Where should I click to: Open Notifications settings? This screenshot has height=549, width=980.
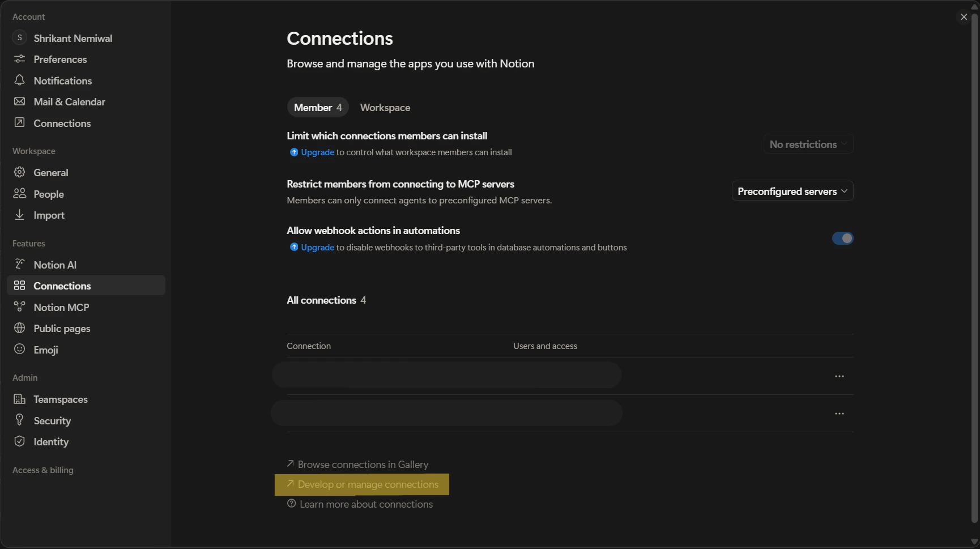tap(86, 80)
